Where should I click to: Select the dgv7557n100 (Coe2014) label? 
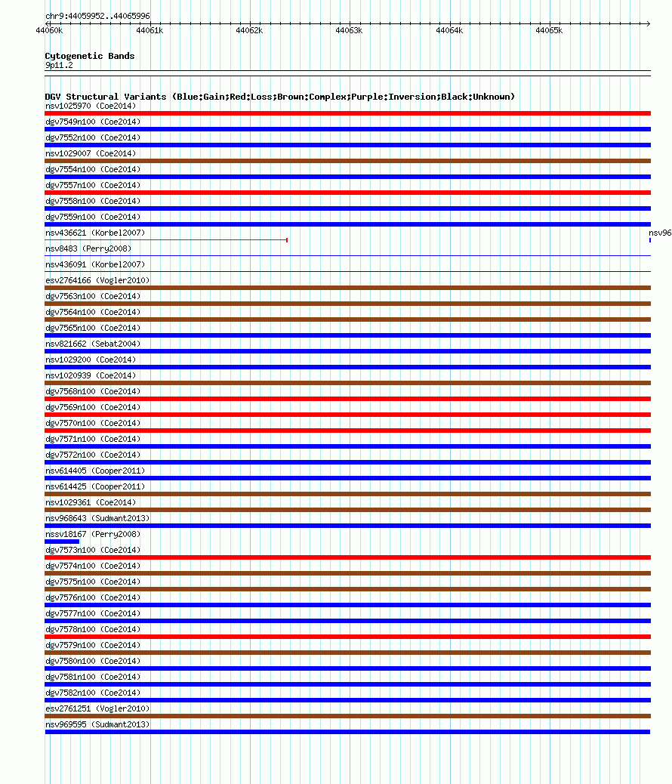click(x=93, y=186)
